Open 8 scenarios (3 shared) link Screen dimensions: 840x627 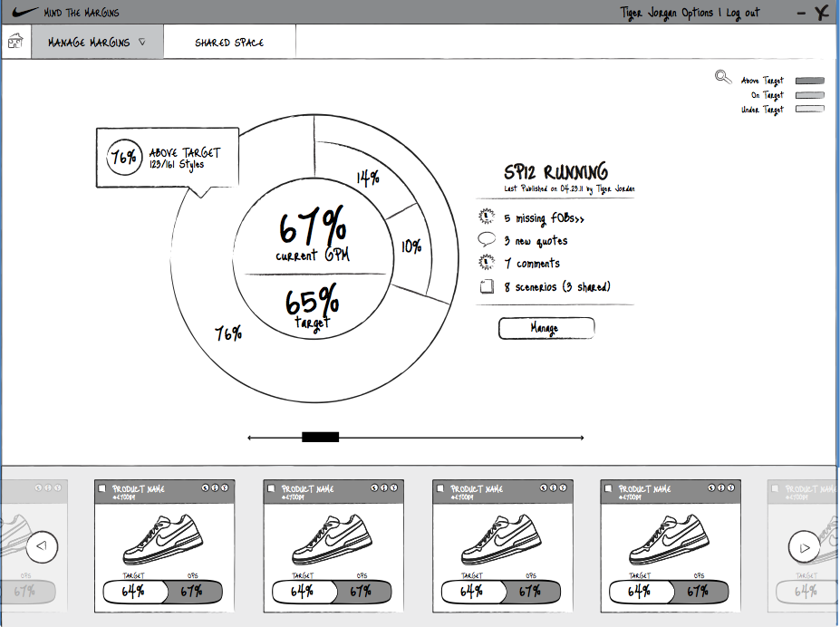pyautogui.click(x=556, y=287)
